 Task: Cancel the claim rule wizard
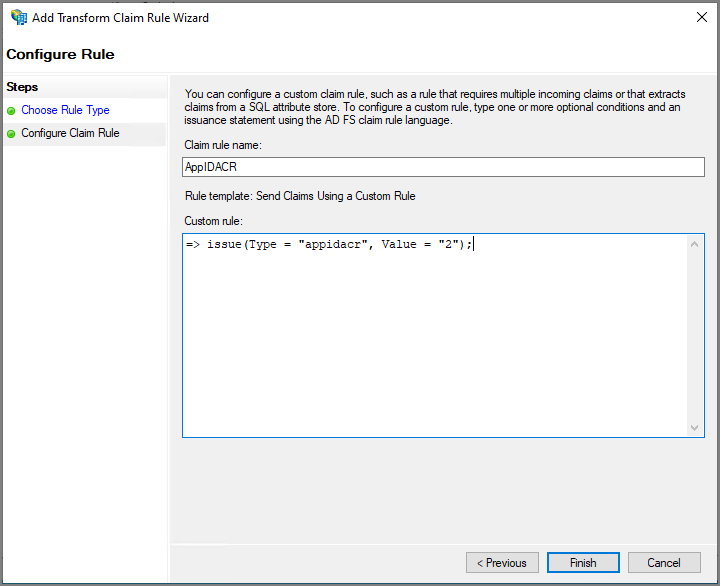click(x=664, y=563)
